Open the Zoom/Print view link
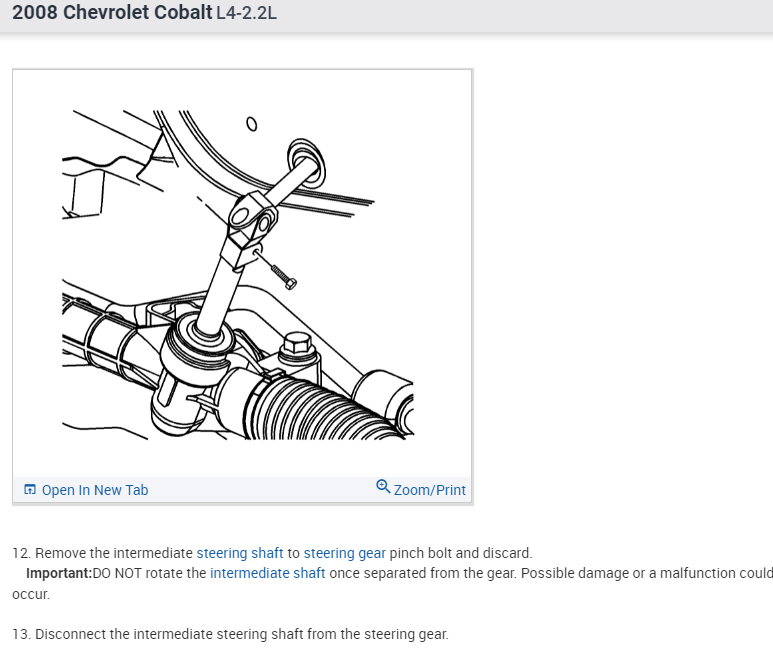This screenshot has width=773, height=652. 429,490
